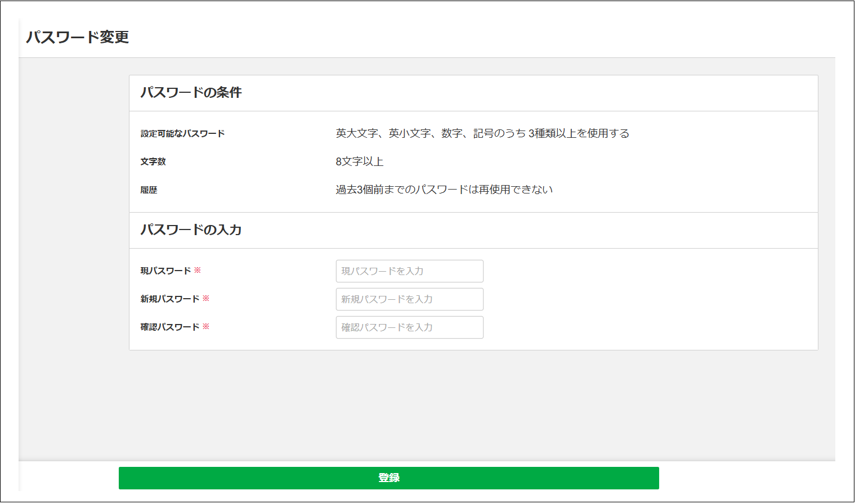This screenshot has height=504, width=855.
Task: Click the 設定可能なパスワード label
Action: [x=182, y=134]
